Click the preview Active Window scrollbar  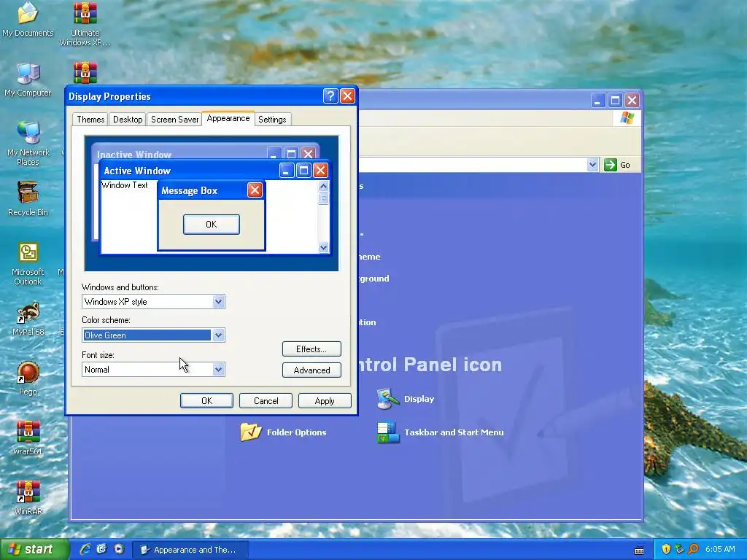[x=323, y=217]
